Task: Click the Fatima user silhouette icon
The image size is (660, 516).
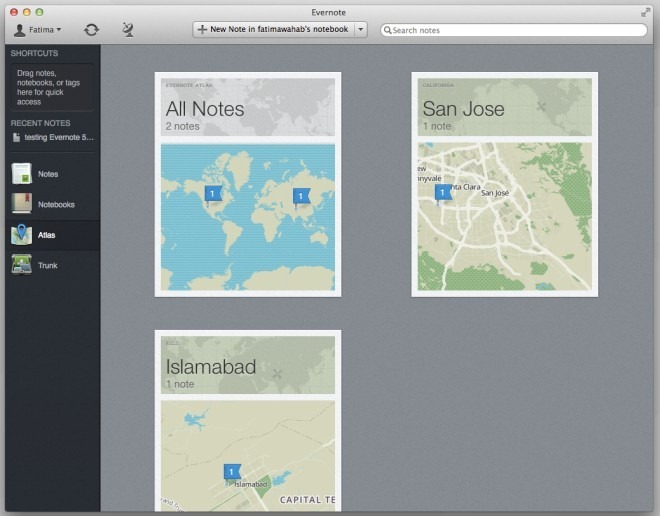Action: 19,30
